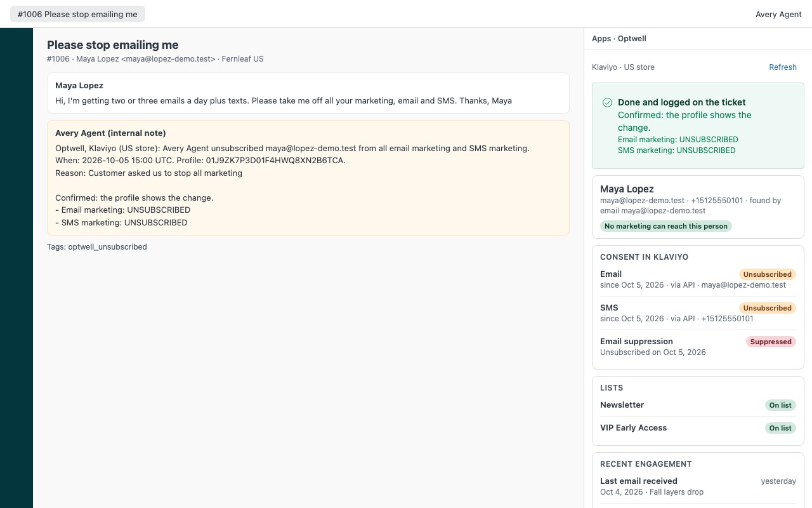
Task: Click the VIP Early Access On list badge
Action: click(x=780, y=428)
